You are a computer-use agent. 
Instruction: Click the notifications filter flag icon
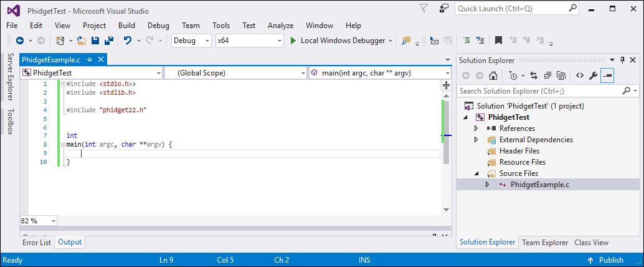pos(424,8)
